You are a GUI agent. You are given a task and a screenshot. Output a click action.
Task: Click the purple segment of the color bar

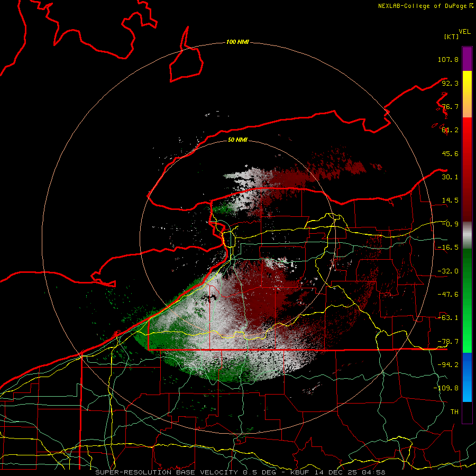pyautogui.click(x=467, y=59)
